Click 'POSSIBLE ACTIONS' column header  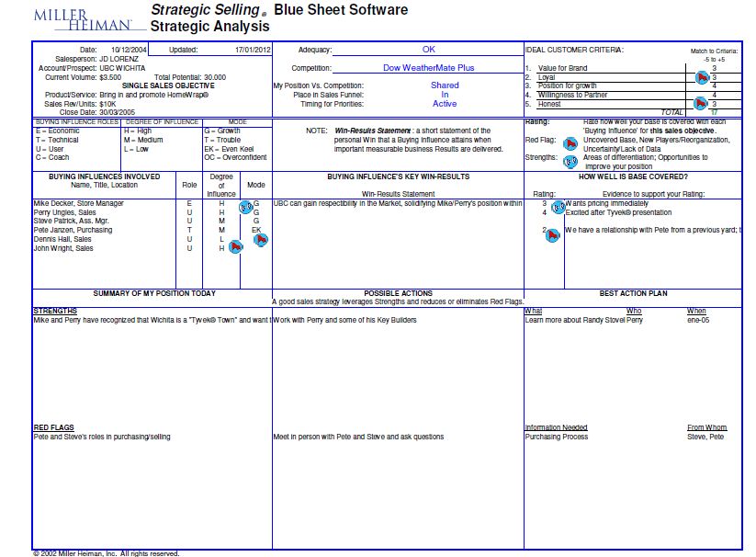(398, 293)
